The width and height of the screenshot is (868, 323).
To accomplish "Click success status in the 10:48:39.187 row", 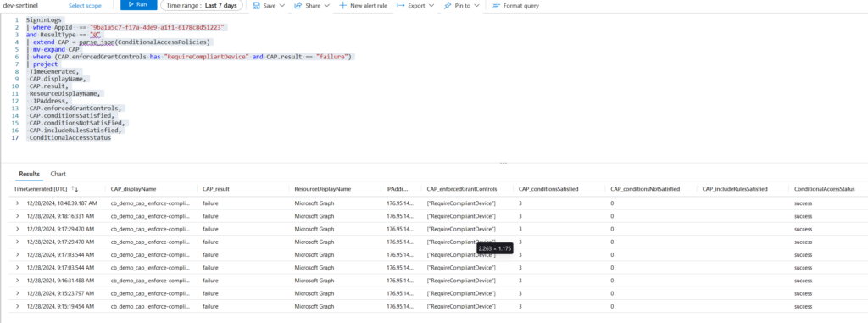I will tap(804, 203).
